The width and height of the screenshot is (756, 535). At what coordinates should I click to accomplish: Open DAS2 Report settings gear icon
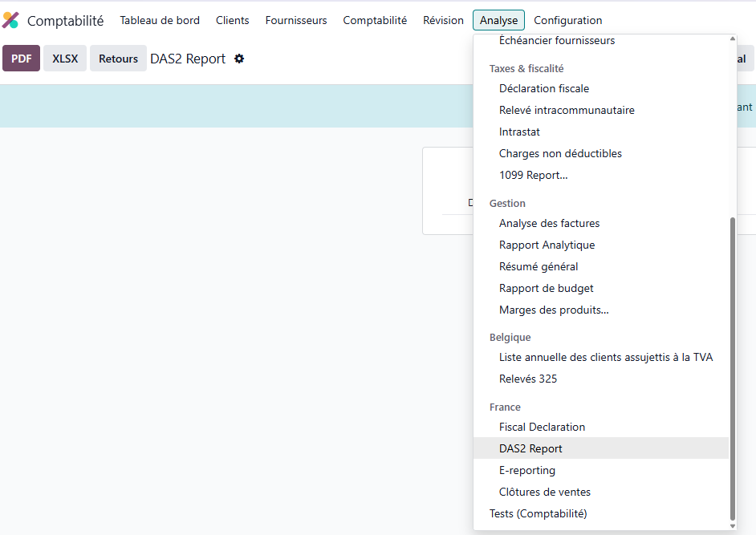pos(239,59)
